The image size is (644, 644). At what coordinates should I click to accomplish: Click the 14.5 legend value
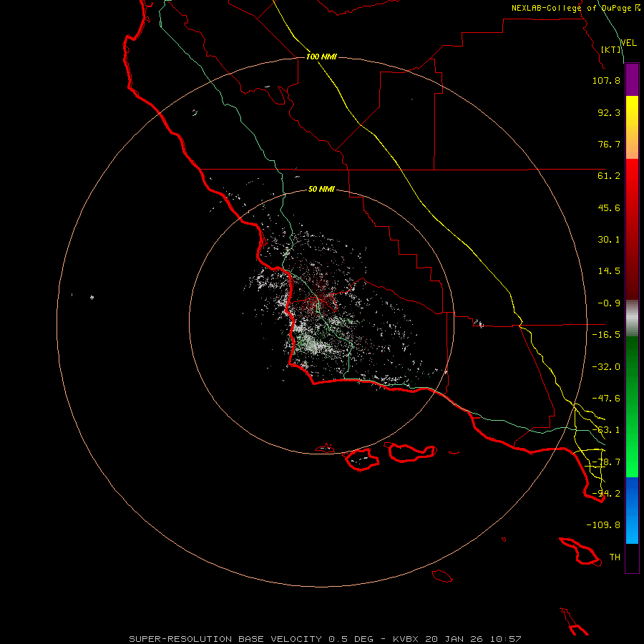[x=609, y=271]
